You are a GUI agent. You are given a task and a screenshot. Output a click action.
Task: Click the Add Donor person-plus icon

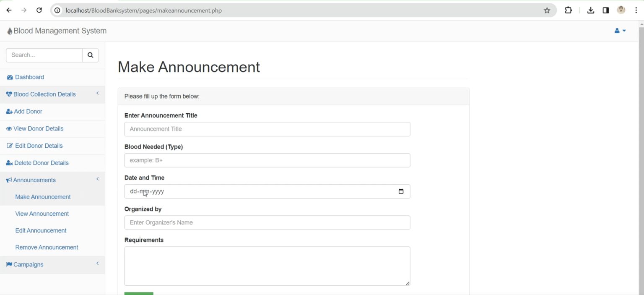pos(9,111)
